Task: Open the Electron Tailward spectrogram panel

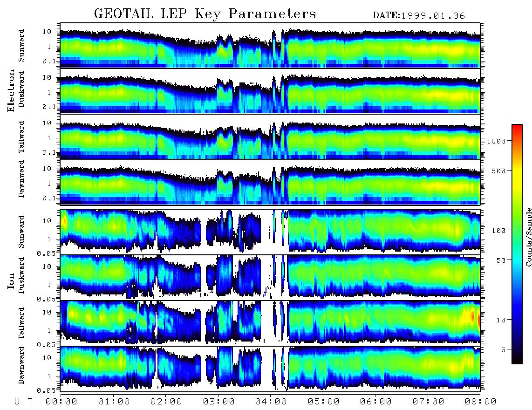Action: click(270, 137)
